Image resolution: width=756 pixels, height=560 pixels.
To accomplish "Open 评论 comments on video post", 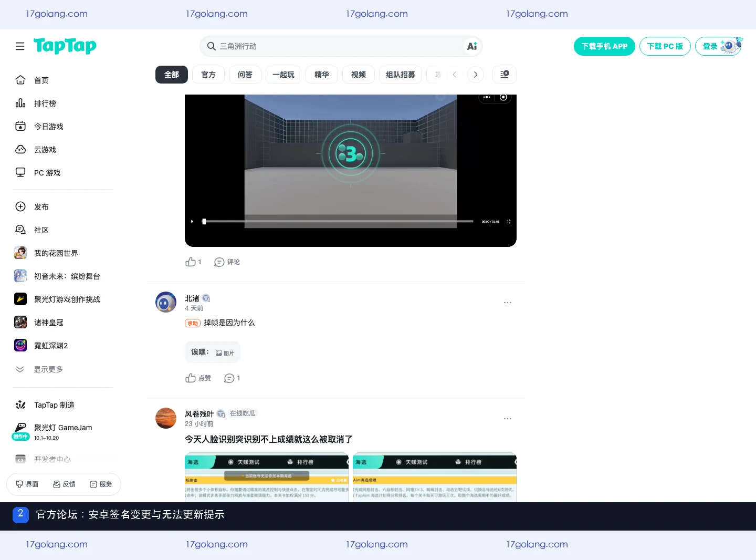I will pyautogui.click(x=227, y=262).
